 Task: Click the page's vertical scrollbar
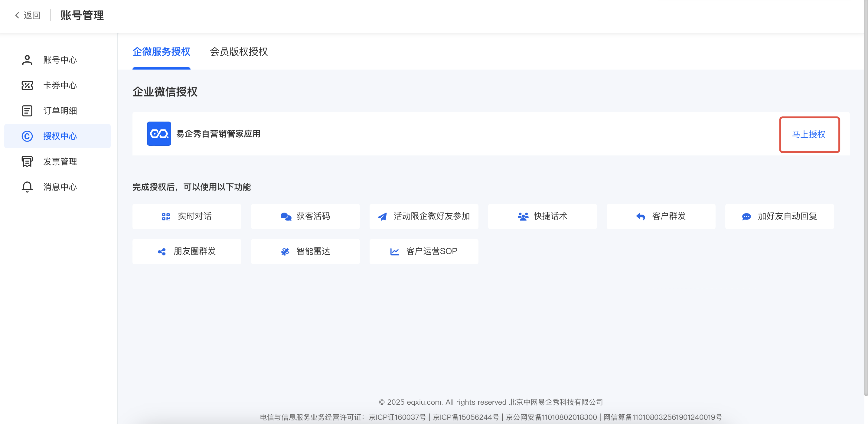click(865, 202)
